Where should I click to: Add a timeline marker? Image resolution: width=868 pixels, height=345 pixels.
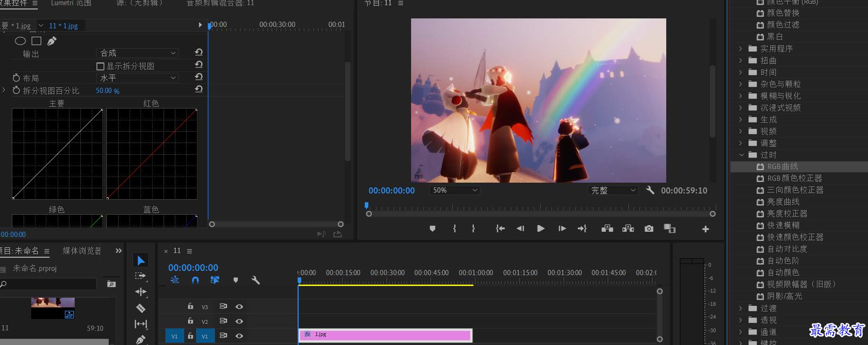pyautogui.click(x=236, y=280)
